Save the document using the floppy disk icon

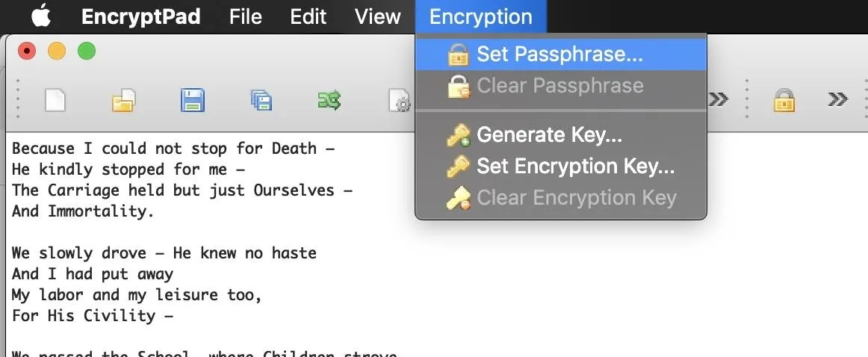pyautogui.click(x=192, y=100)
